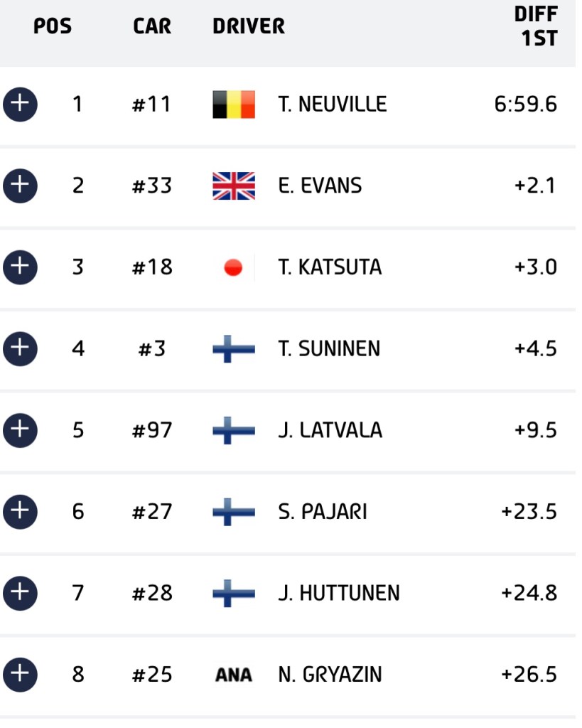Expand E. Evans' row with plus icon
The image size is (582, 728).
[20, 186]
